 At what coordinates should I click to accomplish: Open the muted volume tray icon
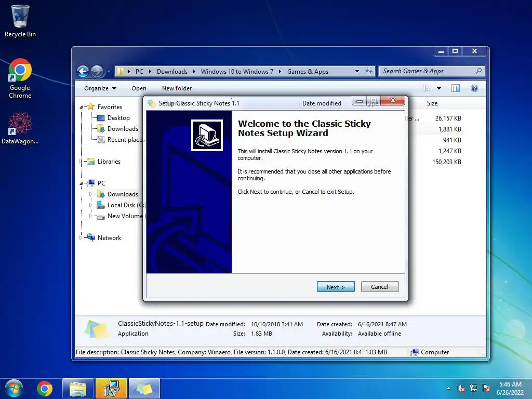[x=461, y=389]
